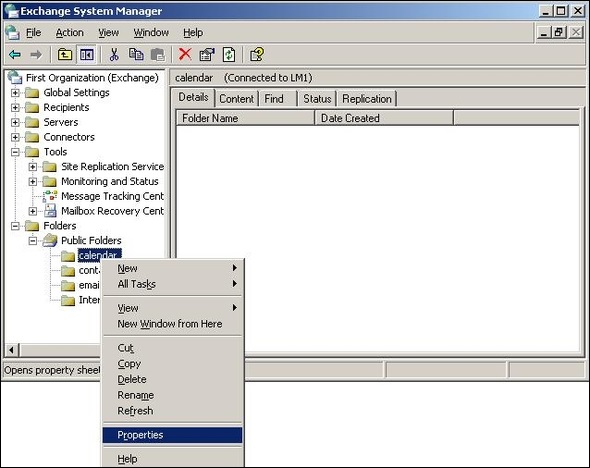Click the Exchange System Manager title bar icon

click(11, 11)
